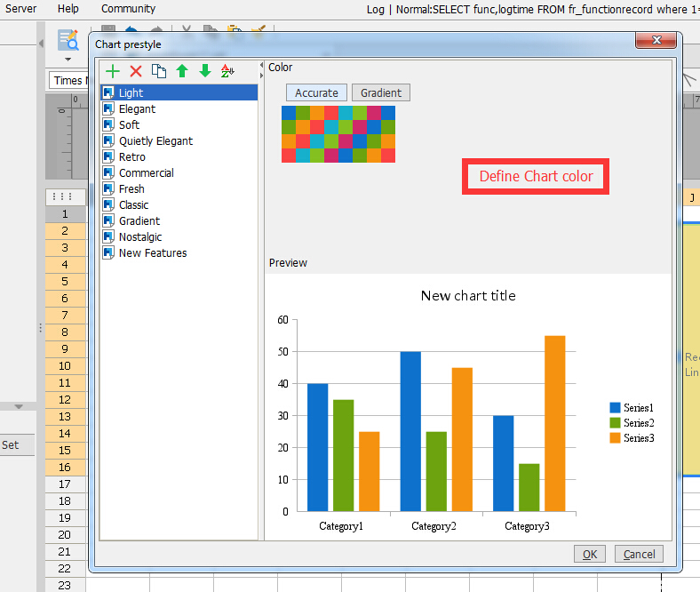Click the report preview icon
Screen dimensions: 700x592
click(x=68, y=40)
